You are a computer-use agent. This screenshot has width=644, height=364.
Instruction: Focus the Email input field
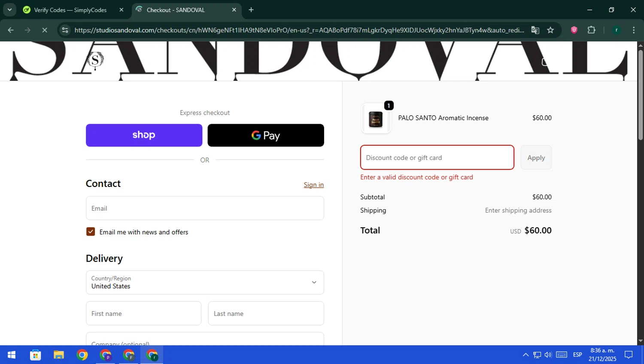[x=205, y=208]
